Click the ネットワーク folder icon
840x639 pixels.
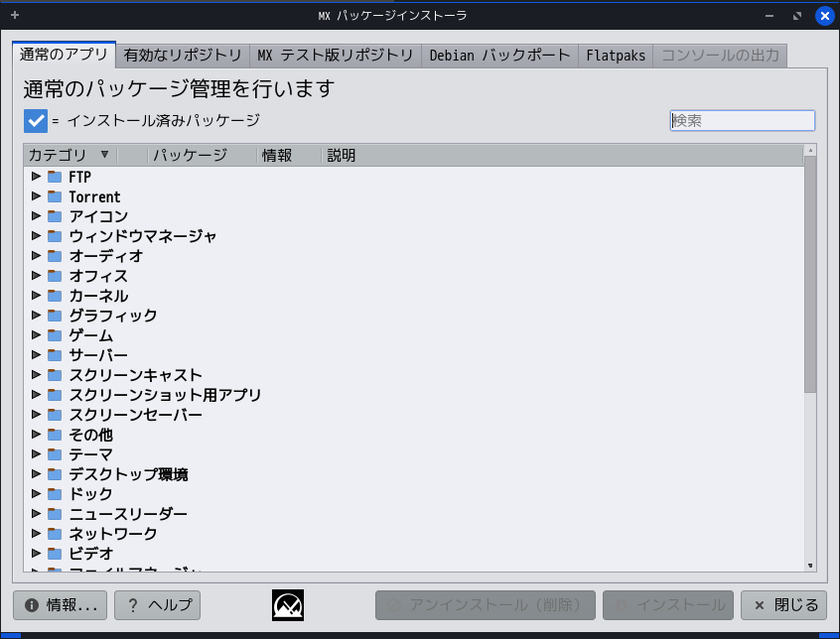coord(55,533)
